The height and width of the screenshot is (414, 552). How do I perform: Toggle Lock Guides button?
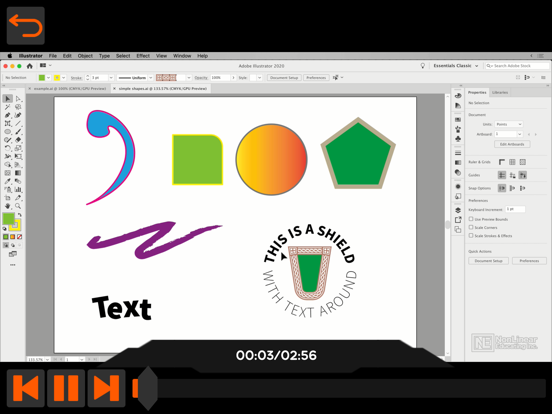[512, 175]
